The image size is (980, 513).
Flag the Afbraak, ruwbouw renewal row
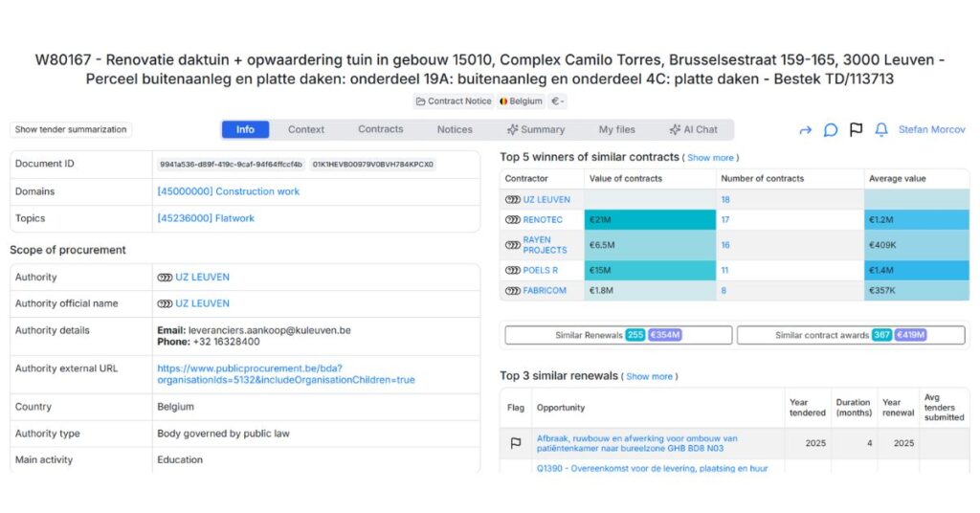(516, 443)
